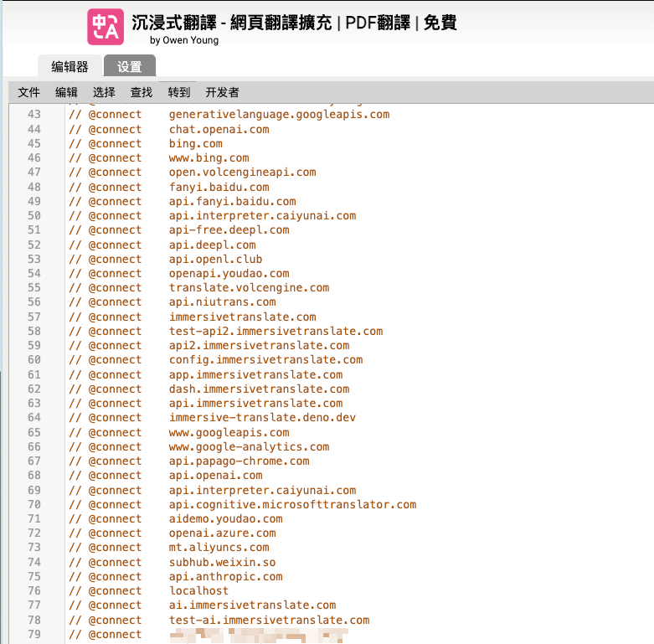Open the 文件 menu

[28, 92]
